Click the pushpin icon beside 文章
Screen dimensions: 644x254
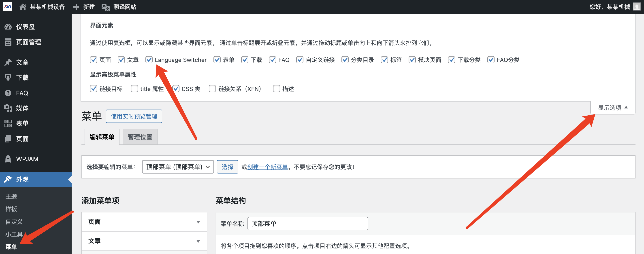coord(8,62)
